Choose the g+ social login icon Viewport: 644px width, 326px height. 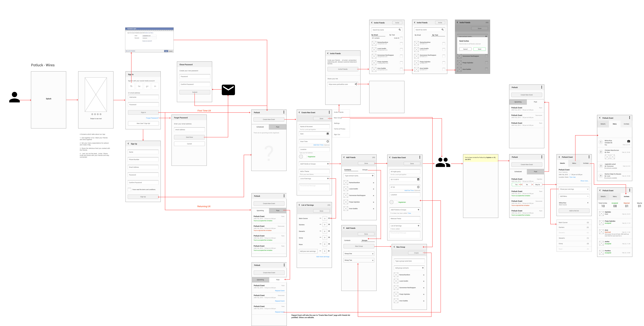(x=147, y=86)
